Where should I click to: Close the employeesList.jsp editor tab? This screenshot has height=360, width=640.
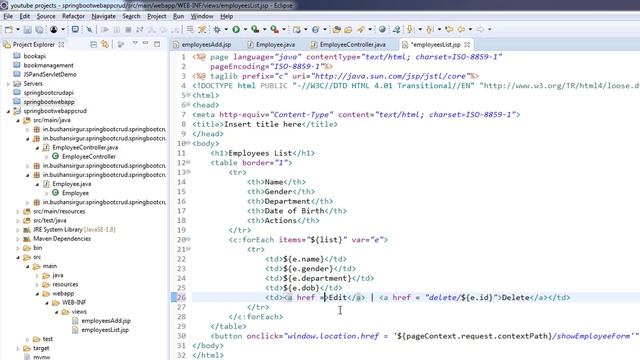(x=467, y=44)
